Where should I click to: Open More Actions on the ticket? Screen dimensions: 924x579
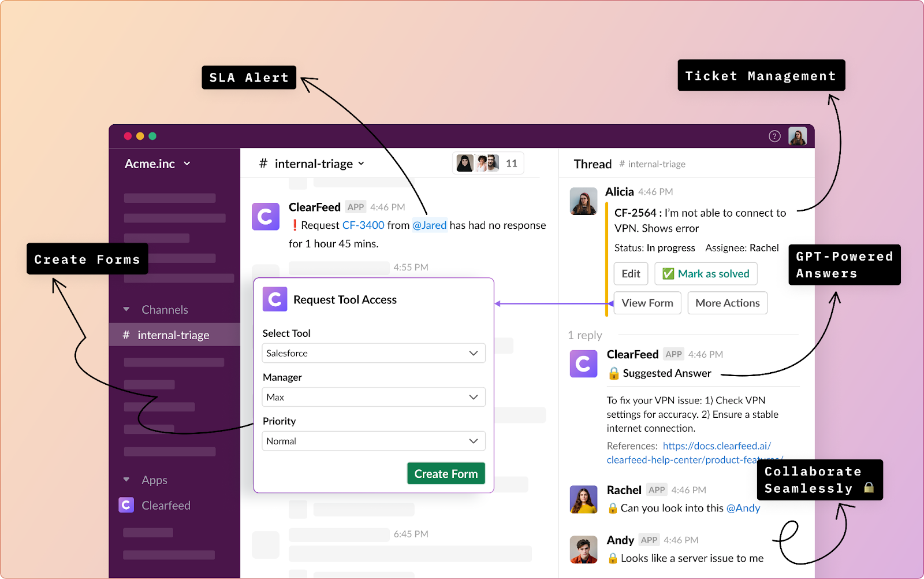728,303
